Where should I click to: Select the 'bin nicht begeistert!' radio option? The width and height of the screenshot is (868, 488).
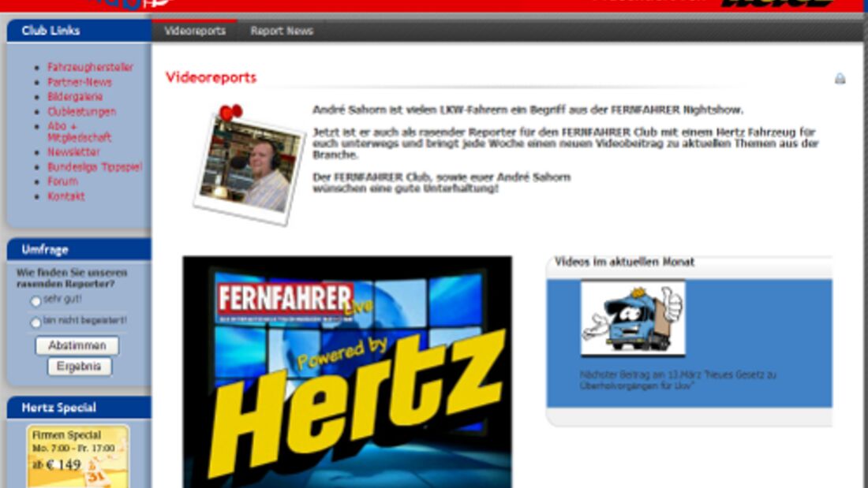coord(36,322)
